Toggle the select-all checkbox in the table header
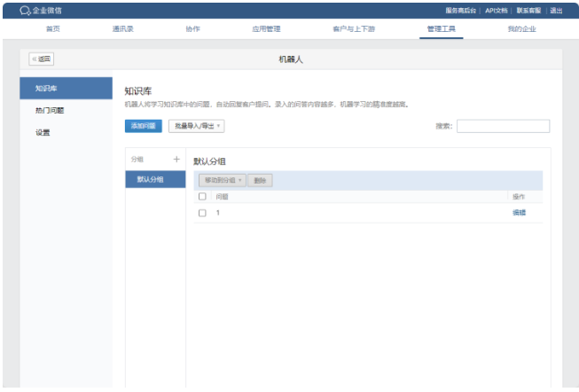The width and height of the screenshot is (579, 392). (x=202, y=196)
